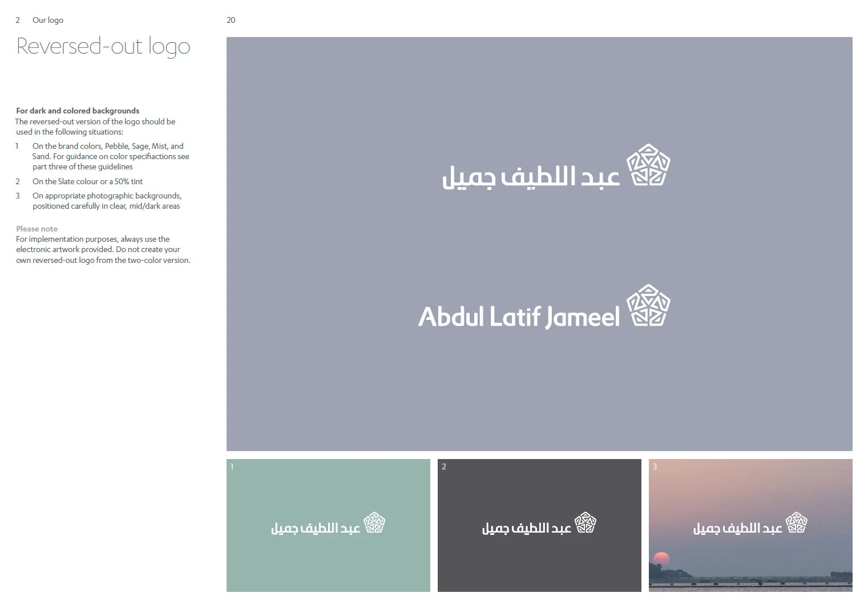Viewport: 868px width, 613px height.
Task: Click the pentagon emblem beside Abdul Latif Jameel
Action: [x=648, y=305]
